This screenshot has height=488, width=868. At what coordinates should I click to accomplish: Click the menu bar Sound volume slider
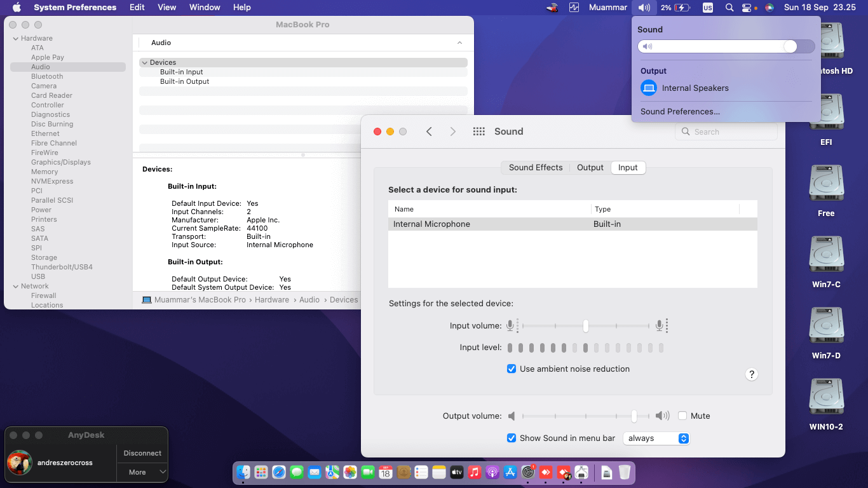726,46
